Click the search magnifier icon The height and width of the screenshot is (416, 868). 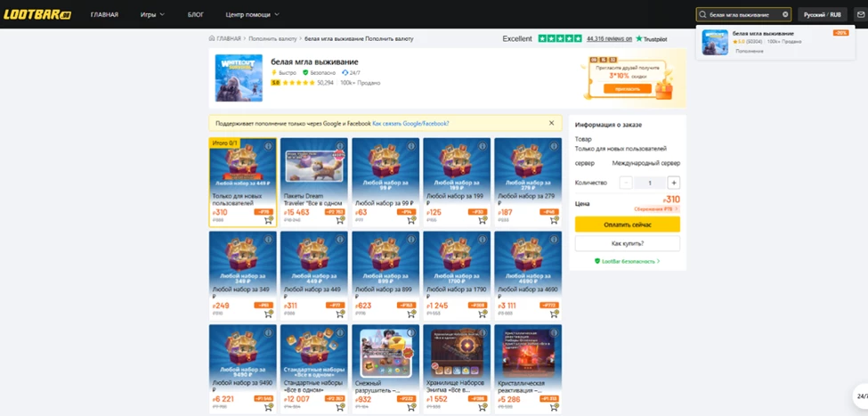coord(703,14)
